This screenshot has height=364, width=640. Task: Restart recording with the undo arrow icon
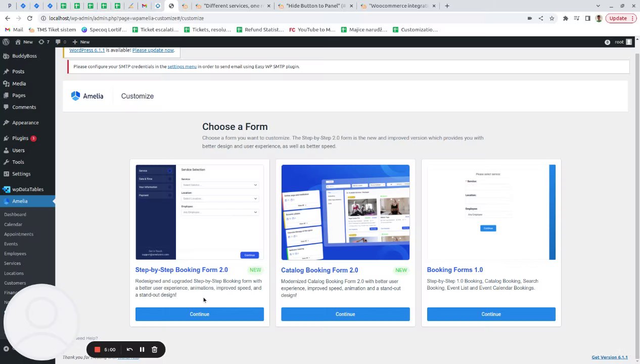129,349
